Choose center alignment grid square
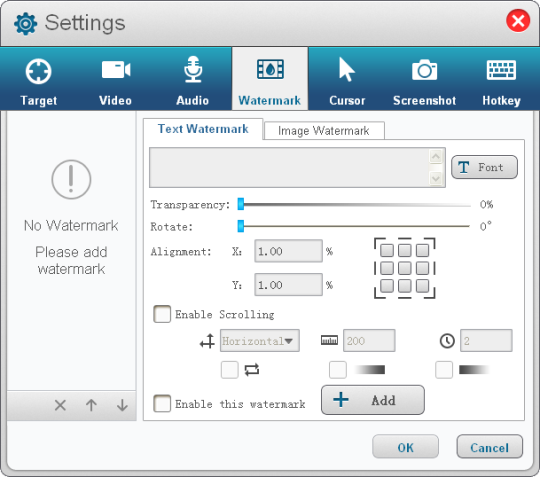The height and width of the screenshot is (477, 540). 405,268
